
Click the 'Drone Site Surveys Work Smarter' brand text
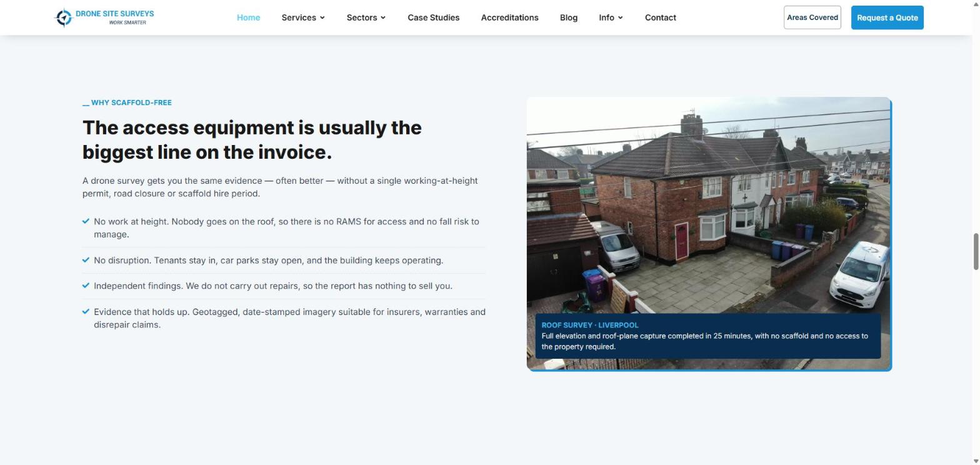(114, 17)
